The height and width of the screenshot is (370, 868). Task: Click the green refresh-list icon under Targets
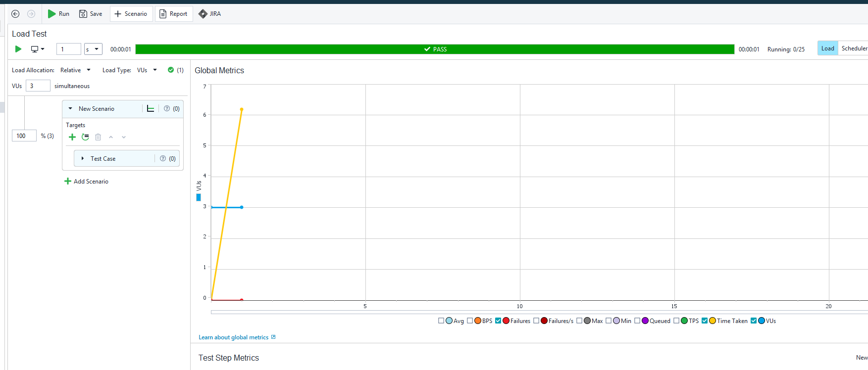click(x=85, y=137)
